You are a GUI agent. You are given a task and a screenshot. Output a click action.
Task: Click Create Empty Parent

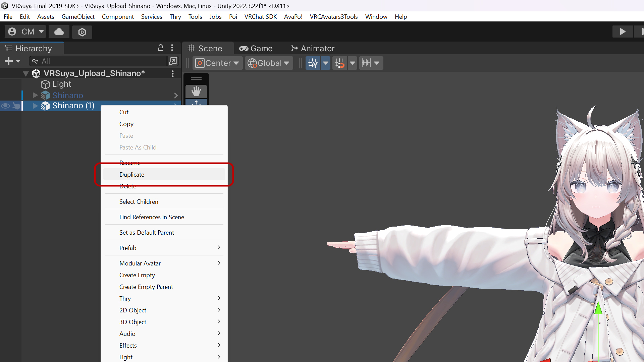pos(164,287)
